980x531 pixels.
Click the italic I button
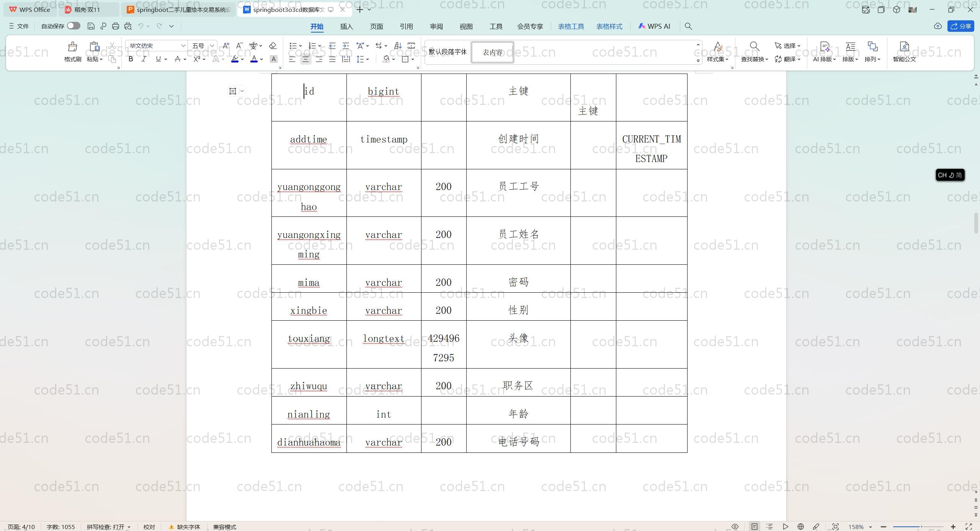144,59
